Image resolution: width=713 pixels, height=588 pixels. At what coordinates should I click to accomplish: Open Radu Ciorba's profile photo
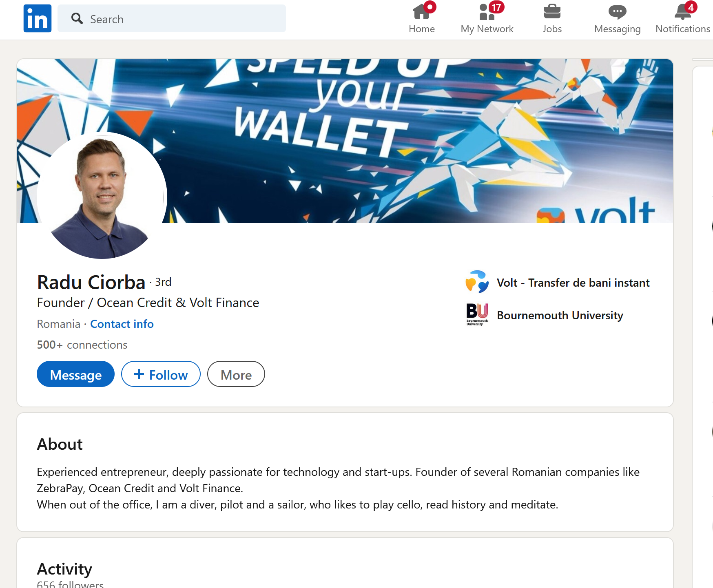point(102,195)
